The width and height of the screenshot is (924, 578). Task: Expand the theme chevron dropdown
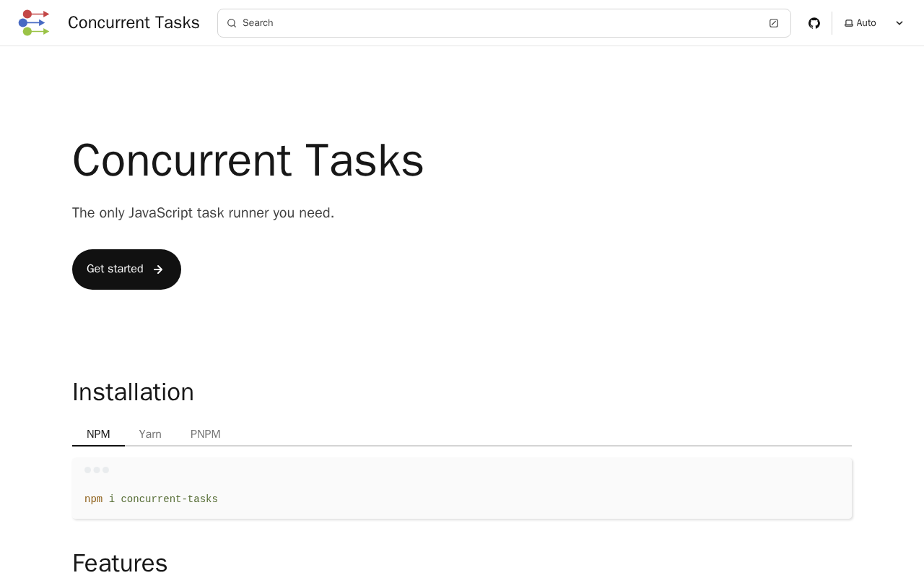pyautogui.click(x=899, y=23)
